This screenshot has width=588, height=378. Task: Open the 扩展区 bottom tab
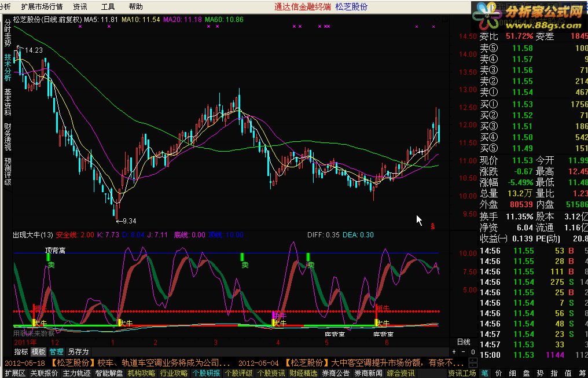[x=15, y=373]
